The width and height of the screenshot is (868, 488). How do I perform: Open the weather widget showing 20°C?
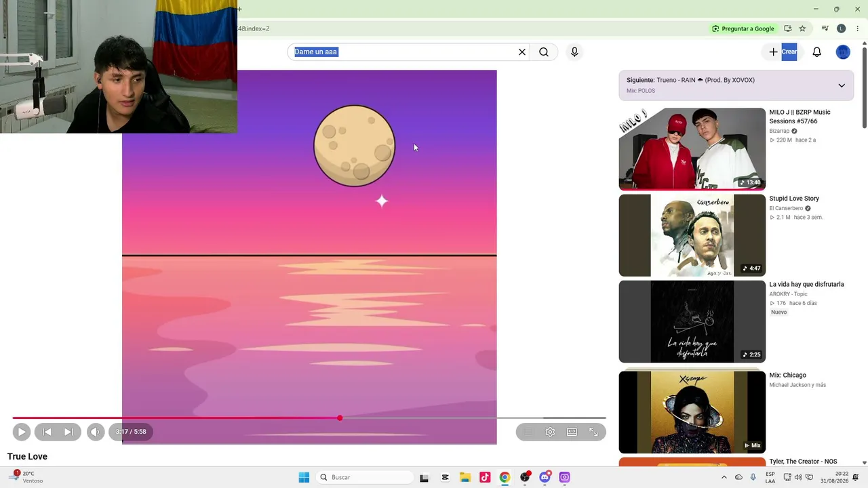point(26,477)
